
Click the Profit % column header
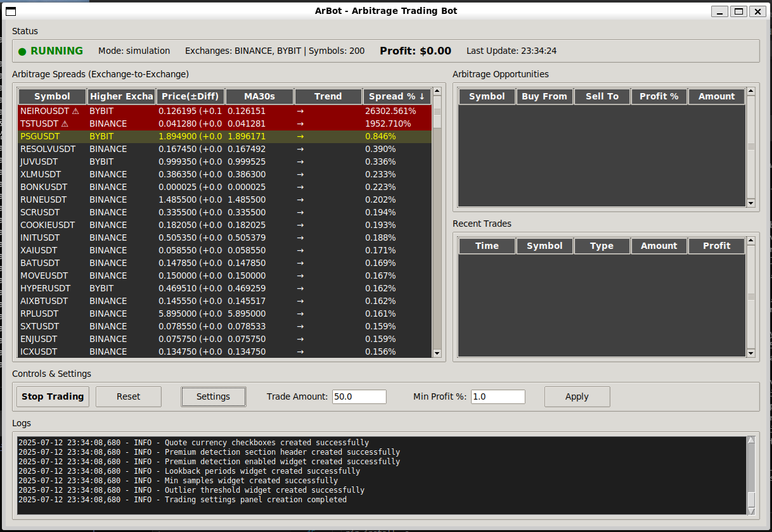(659, 96)
